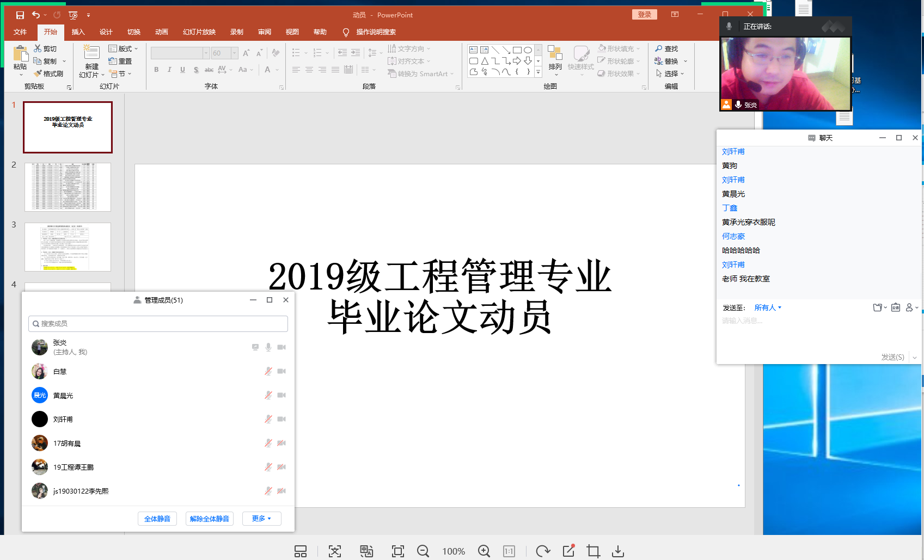Click the crop icon in bottom toolbar
Image resolution: width=924 pixels, height=560 pixels.
click(593, 551)
